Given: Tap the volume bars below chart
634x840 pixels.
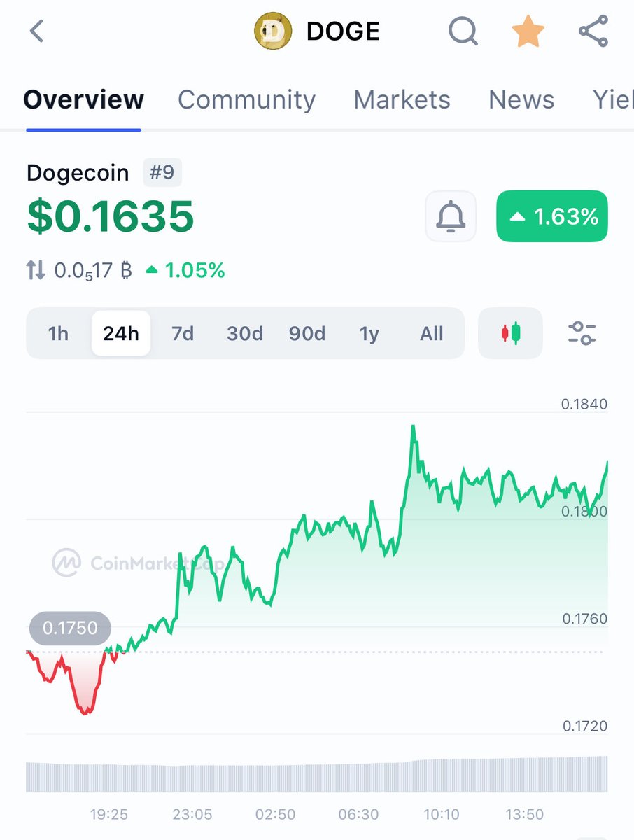Looking at the screenshot, I should click(317, 774).
